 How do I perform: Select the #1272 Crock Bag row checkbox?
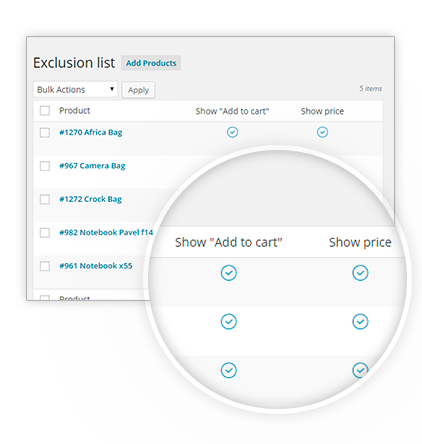pos(45,199)
